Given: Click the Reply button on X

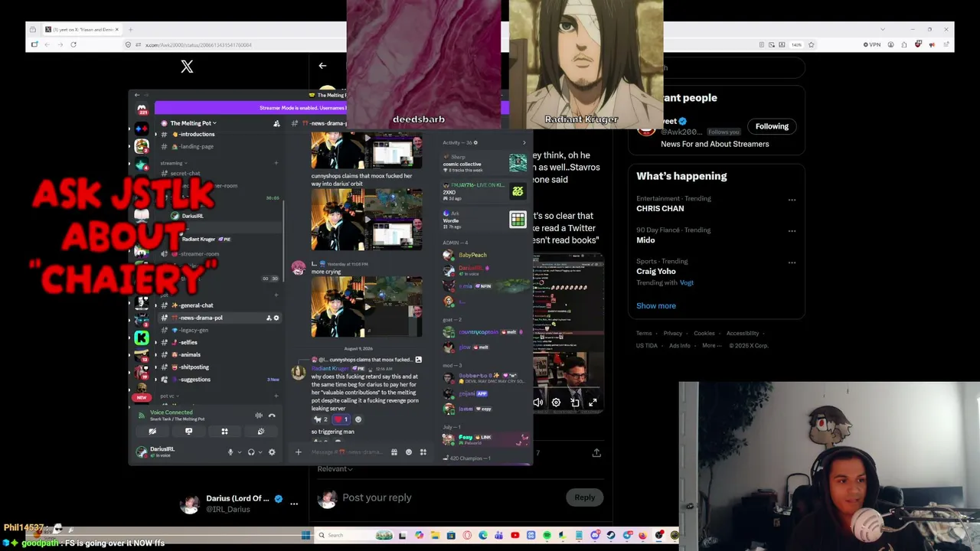Looking at the screenshot, I should [584, 497].
